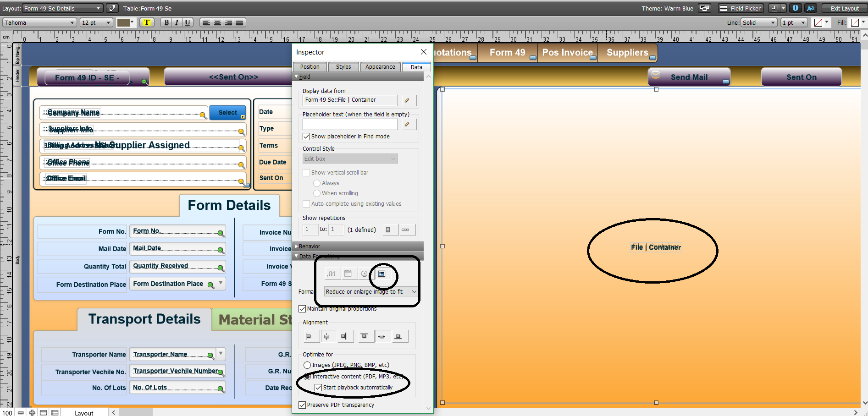Select the Suppliers navigation tab
The height and width of the screenshot is (416, 868).
pyautogui.click(x=627, y=53)
